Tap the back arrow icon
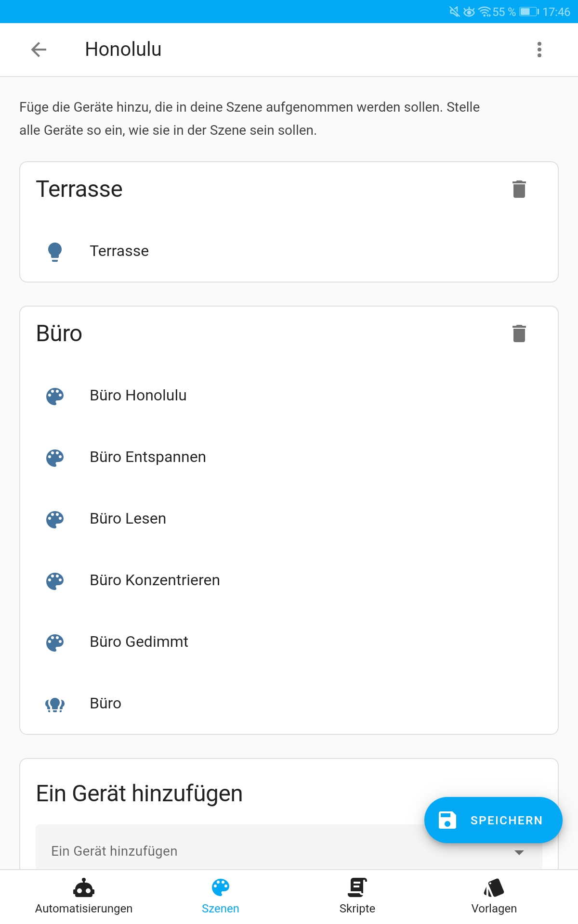 tap(39, 49)
